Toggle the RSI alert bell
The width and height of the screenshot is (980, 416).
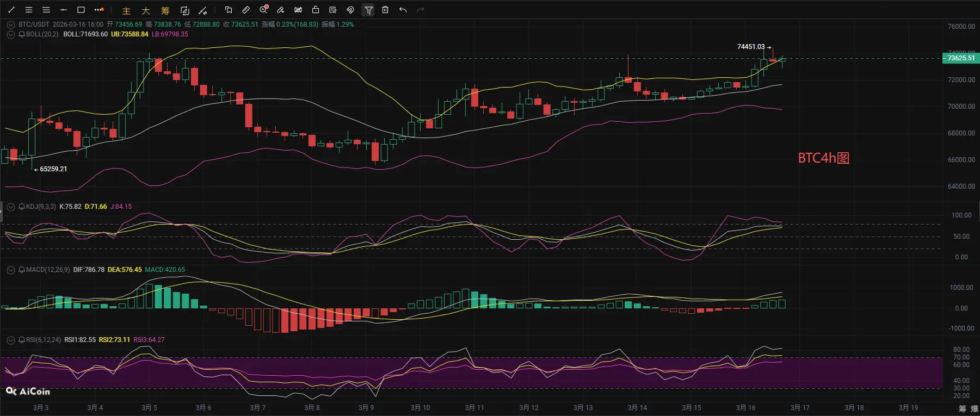[22, 340]
